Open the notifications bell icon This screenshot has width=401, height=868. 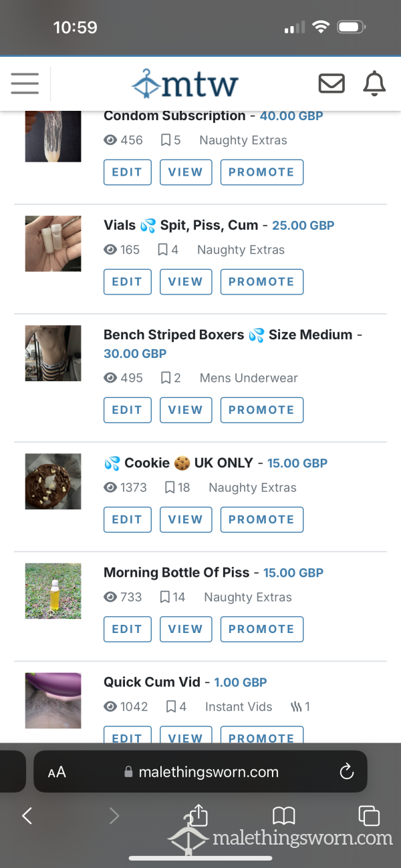point(374,83)
